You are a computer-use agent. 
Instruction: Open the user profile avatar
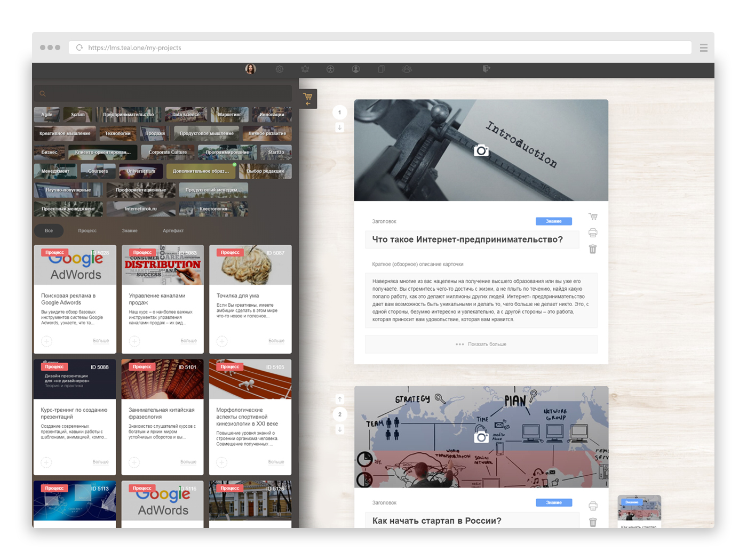(x=250, y=69)
